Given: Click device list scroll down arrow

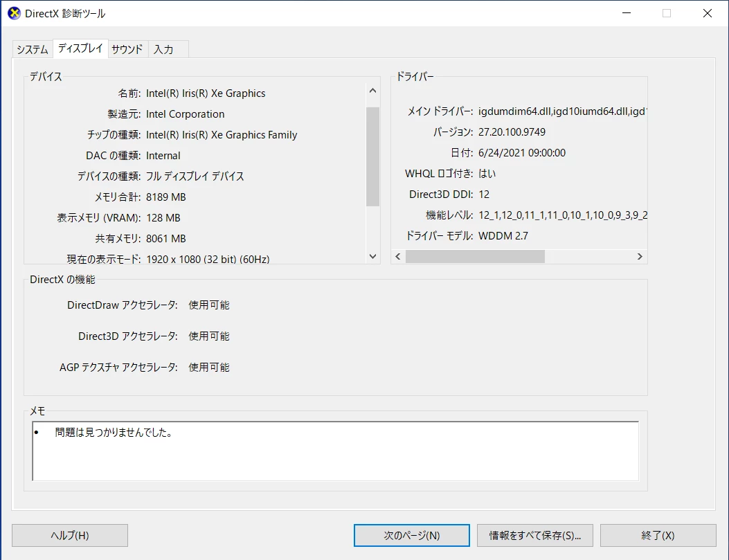Looking at the screenshot, I should pos(372,256).
